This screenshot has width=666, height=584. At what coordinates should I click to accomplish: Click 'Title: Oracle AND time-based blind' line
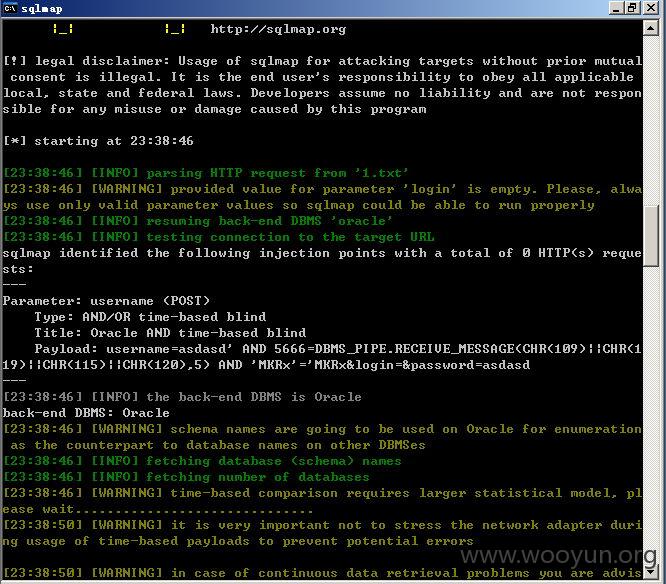point(170,333)
